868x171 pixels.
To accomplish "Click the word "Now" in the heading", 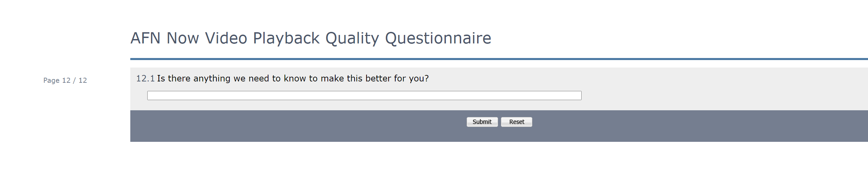I will point(183,38).
